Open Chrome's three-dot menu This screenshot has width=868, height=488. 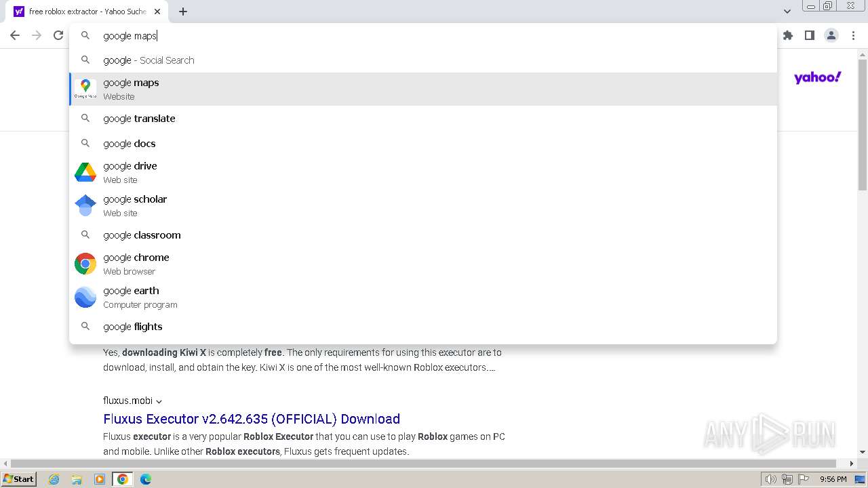853,35
